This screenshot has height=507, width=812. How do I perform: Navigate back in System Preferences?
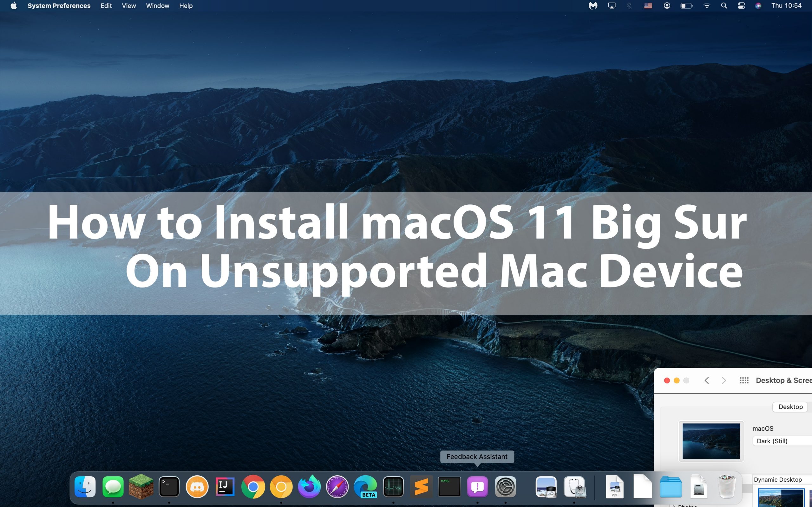click(x=707, y=380)
